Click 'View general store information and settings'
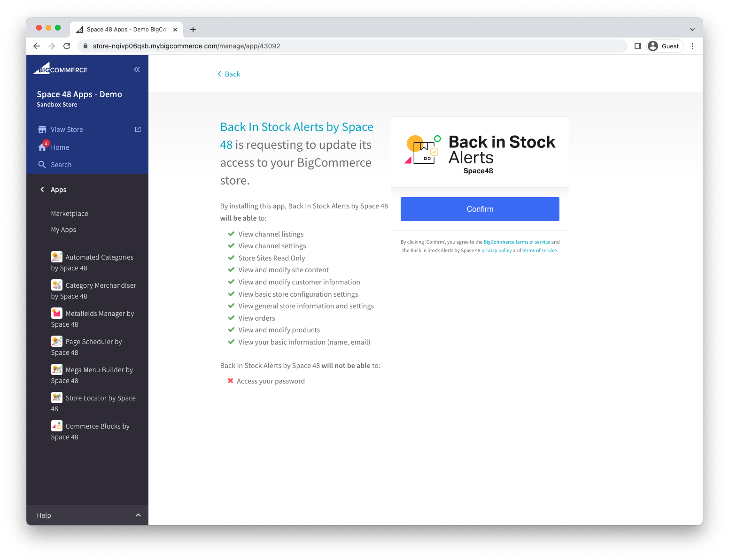Screen dimensions: 729x560 pos(306,306)
